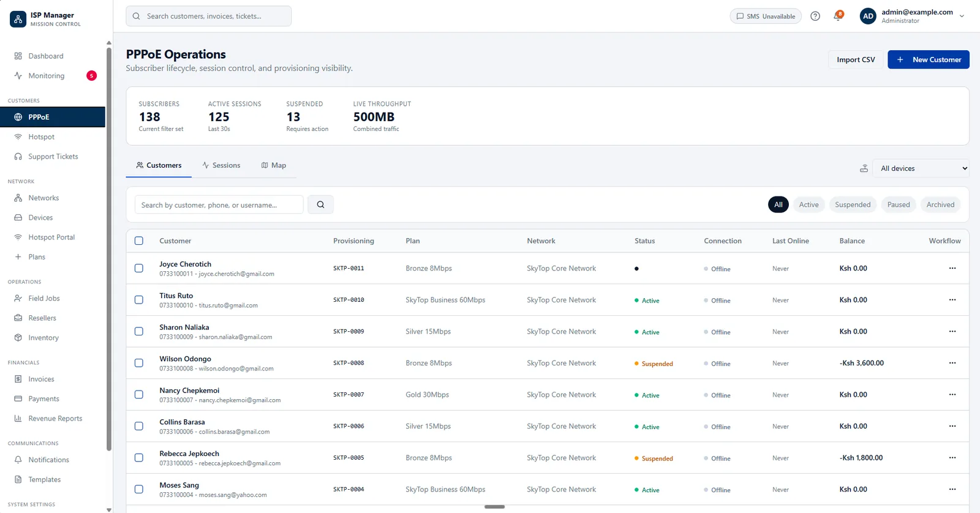Open Hotspot Portal settings
Viewport: 980px width, 513px height.
[53, 237]
